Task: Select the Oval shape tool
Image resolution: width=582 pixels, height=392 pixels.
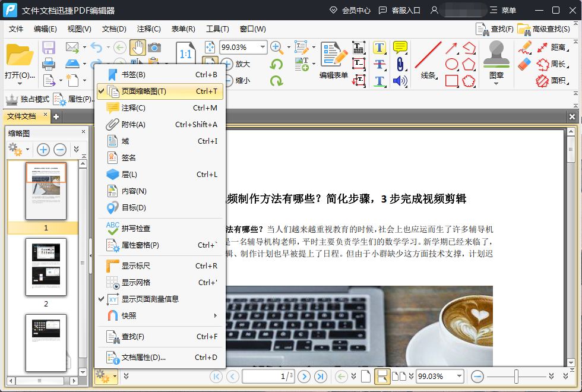Action: pyautogui.click(x=451, y=64)
